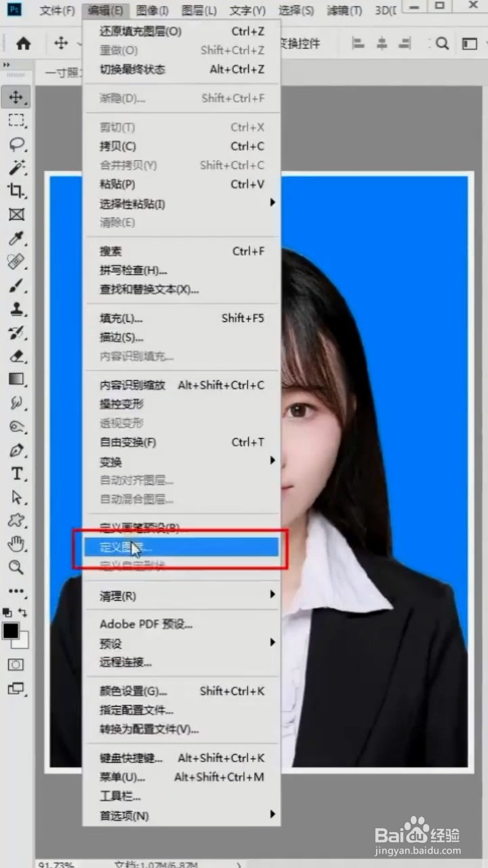Select the Eyedropper tool

[x=16, y=238]
